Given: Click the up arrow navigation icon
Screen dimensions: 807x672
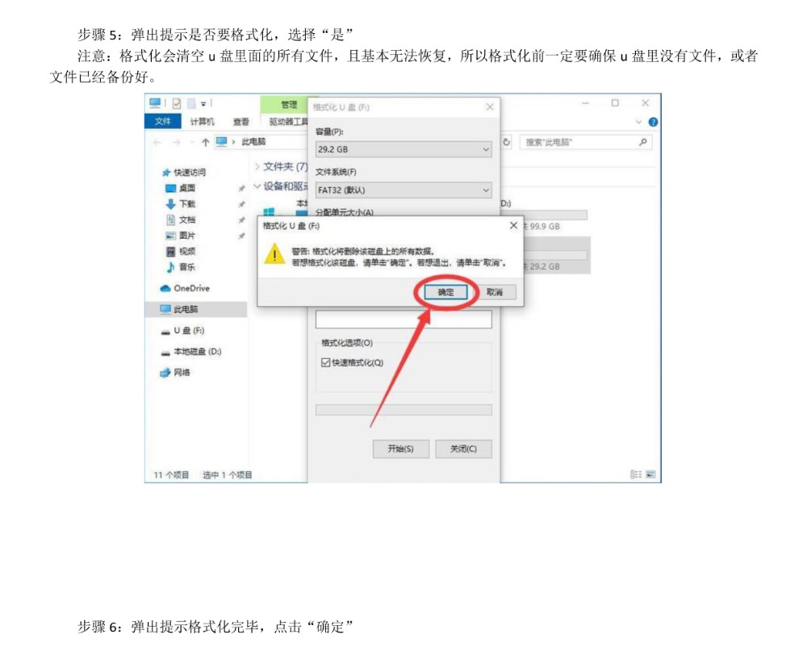Looking at the screenshot, I should (205, 142).
